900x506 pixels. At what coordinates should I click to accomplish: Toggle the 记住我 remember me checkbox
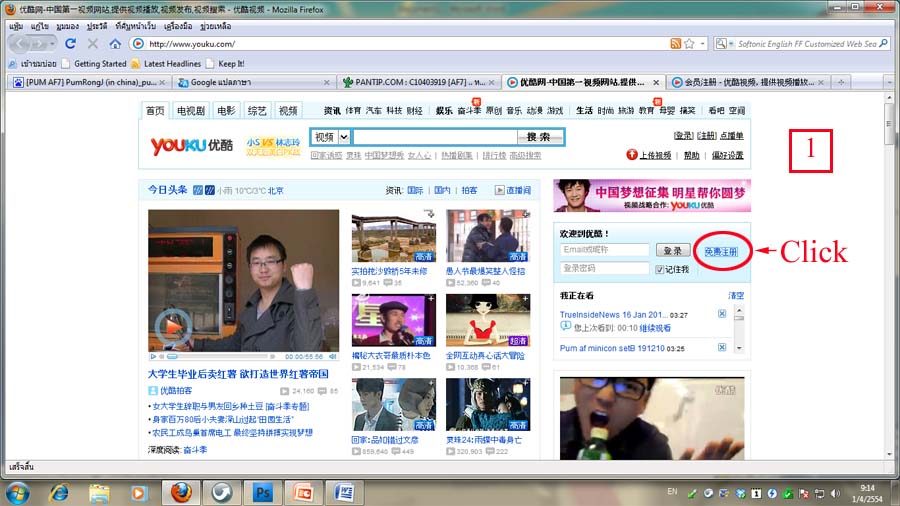pyautogui.click(x=660, y=270)
